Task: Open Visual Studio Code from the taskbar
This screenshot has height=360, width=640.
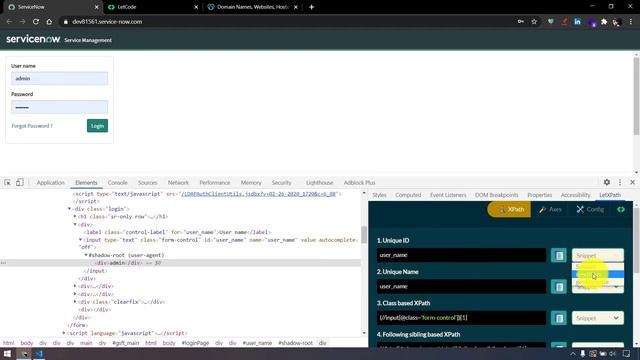Action: click(39, 354)
